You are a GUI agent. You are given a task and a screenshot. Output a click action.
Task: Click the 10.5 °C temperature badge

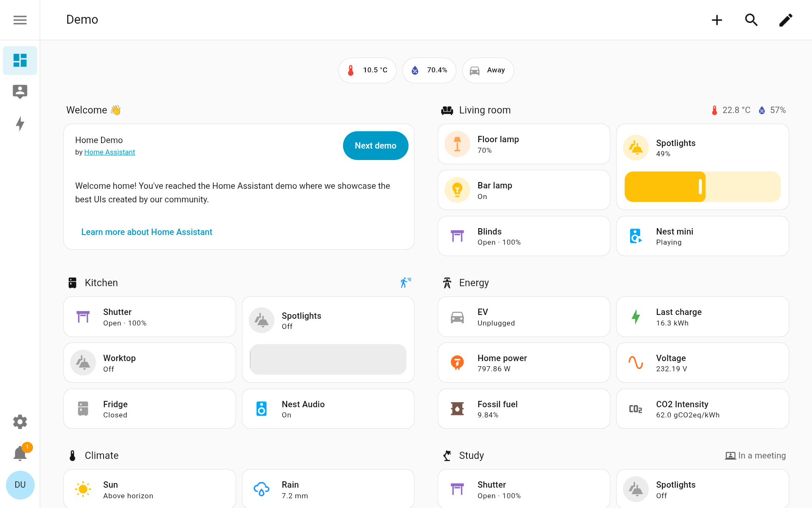click(x=367, y=70)
